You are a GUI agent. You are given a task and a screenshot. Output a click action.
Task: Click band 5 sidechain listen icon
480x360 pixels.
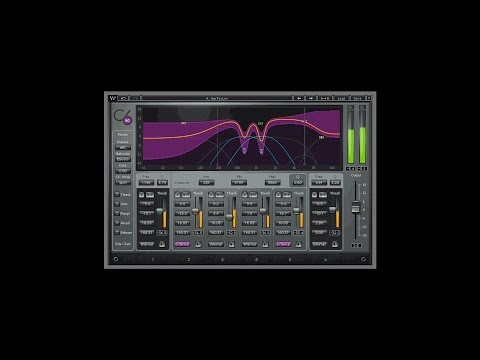[x=299, y=244]
